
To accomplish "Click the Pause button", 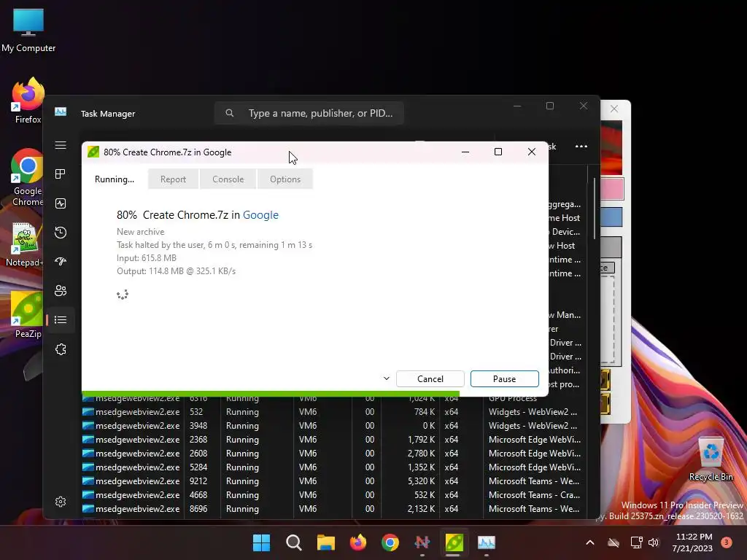I will click(x=505, y=378).
